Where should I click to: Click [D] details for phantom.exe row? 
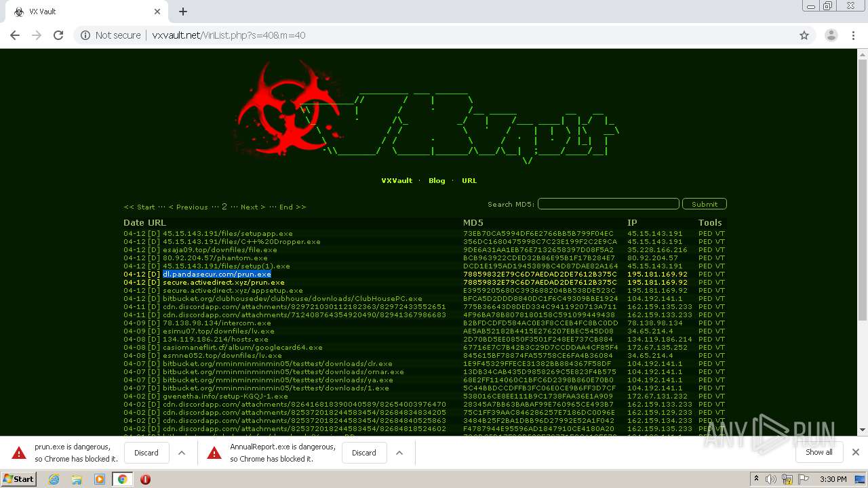pyautogui.click(x=154, y=258)
